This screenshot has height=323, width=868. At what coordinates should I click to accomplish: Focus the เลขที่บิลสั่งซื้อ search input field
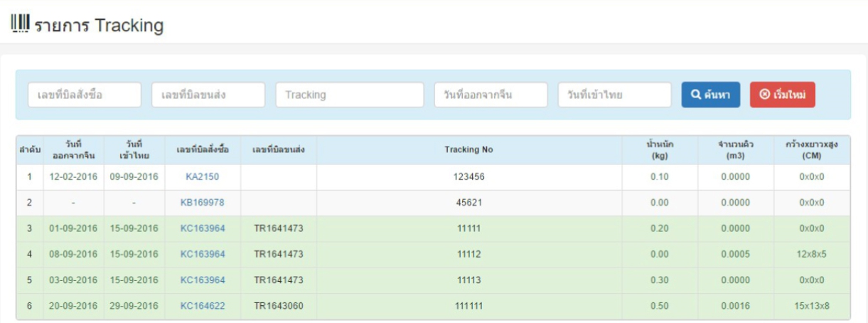[x=85, y=95]
